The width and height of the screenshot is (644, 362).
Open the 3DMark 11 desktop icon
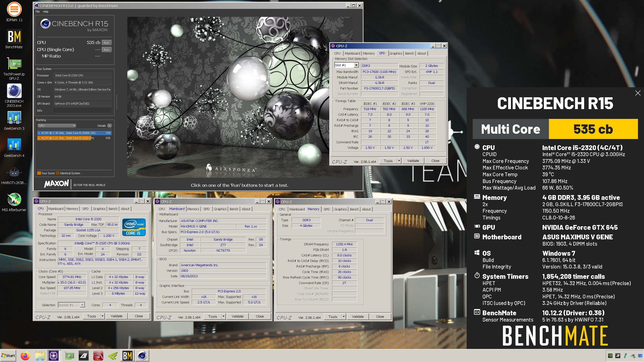click(14, 12)
